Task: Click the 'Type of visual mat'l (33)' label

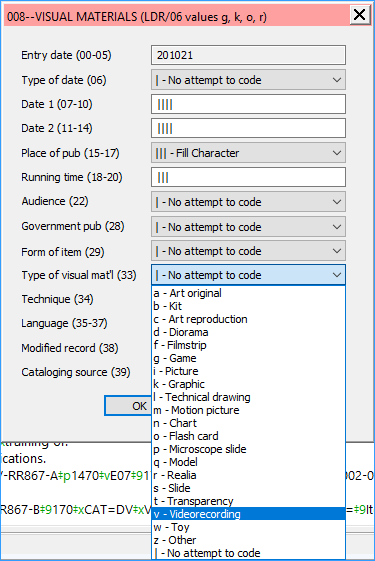Action: click(79, 275)
